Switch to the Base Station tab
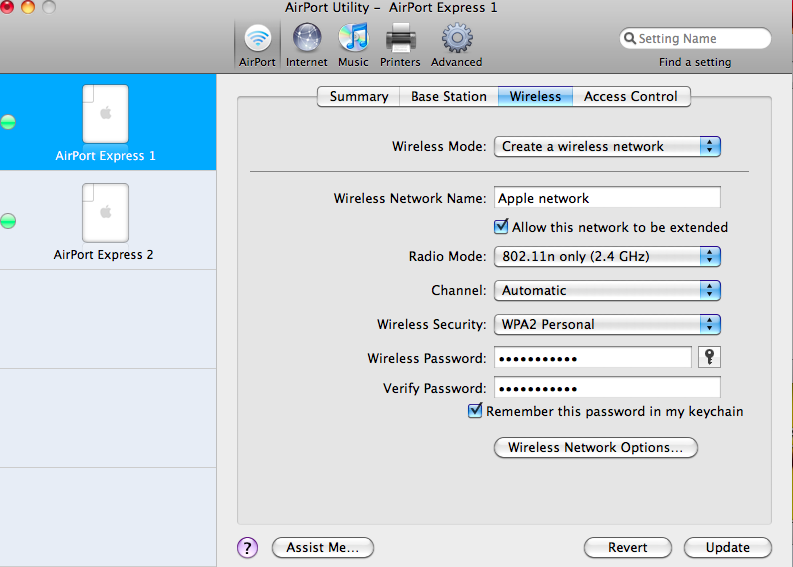The height and width of the screenshot is (567, 793). [x=449, y=96]
